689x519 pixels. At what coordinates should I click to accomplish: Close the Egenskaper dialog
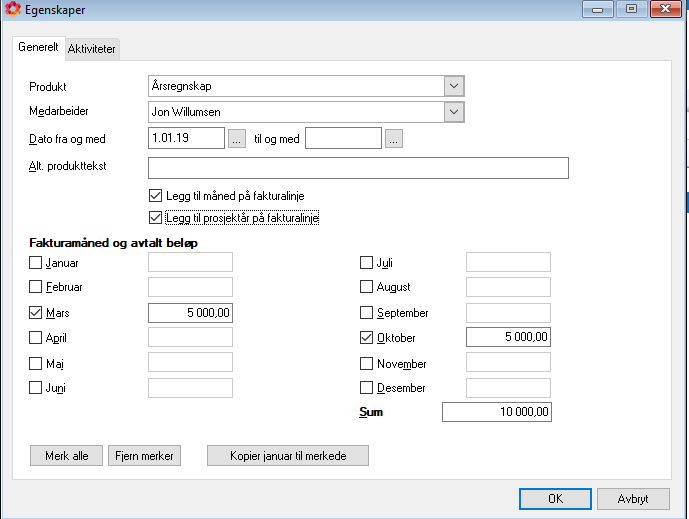point(666,9)
